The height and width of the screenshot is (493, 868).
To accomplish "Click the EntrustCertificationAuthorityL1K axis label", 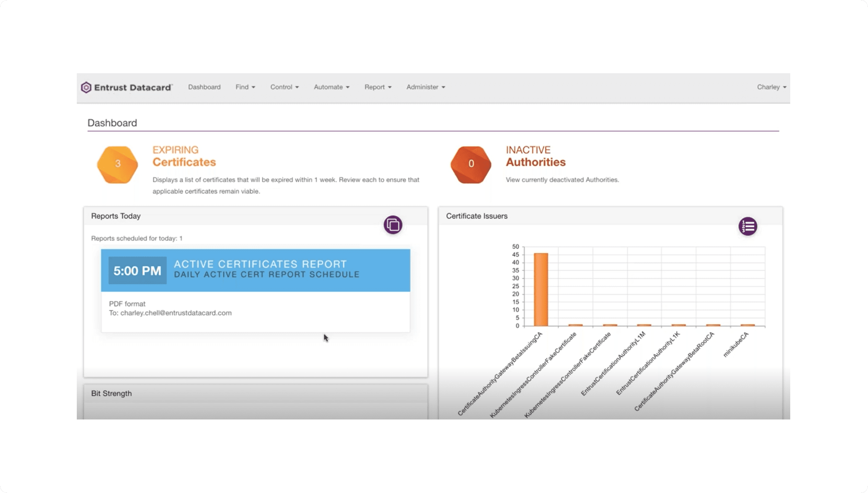I will (648, 363).
